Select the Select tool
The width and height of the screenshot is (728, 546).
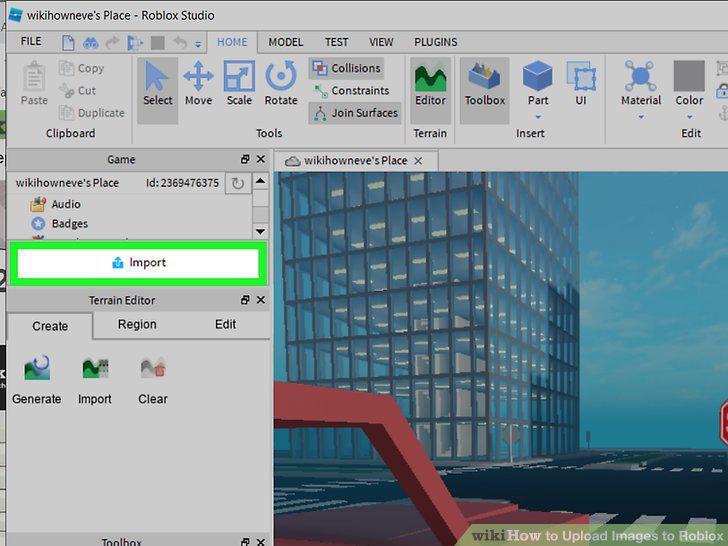[x=157, y=91]
